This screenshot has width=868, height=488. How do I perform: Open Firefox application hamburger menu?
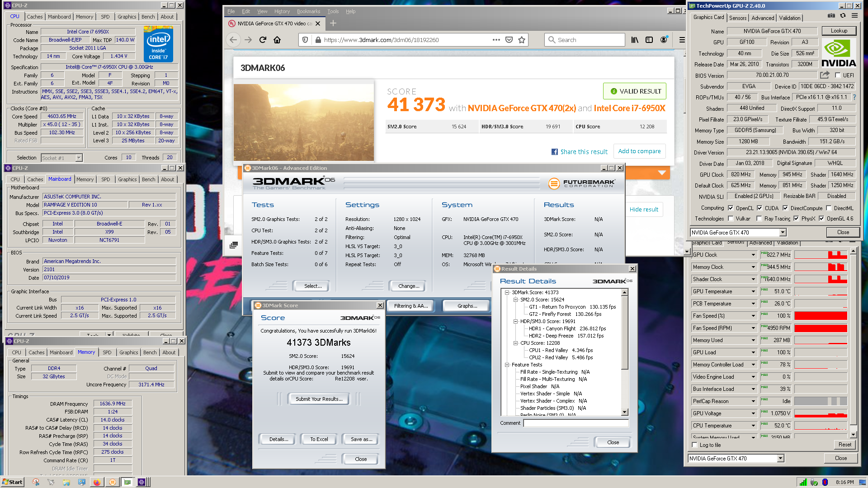pos(682,40)
